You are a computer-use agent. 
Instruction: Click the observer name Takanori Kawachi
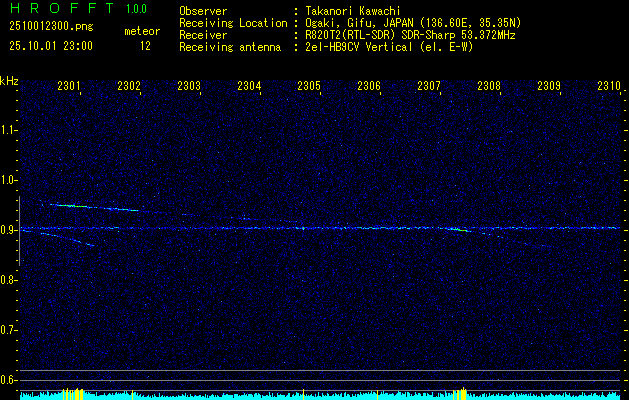pyautogui.click(x=348, y=11)
